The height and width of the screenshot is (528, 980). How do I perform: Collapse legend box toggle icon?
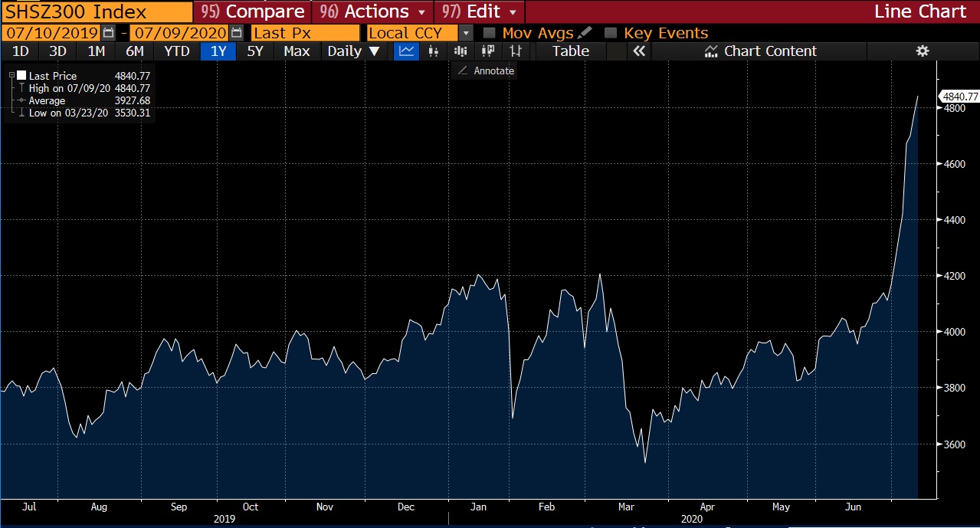11,76
